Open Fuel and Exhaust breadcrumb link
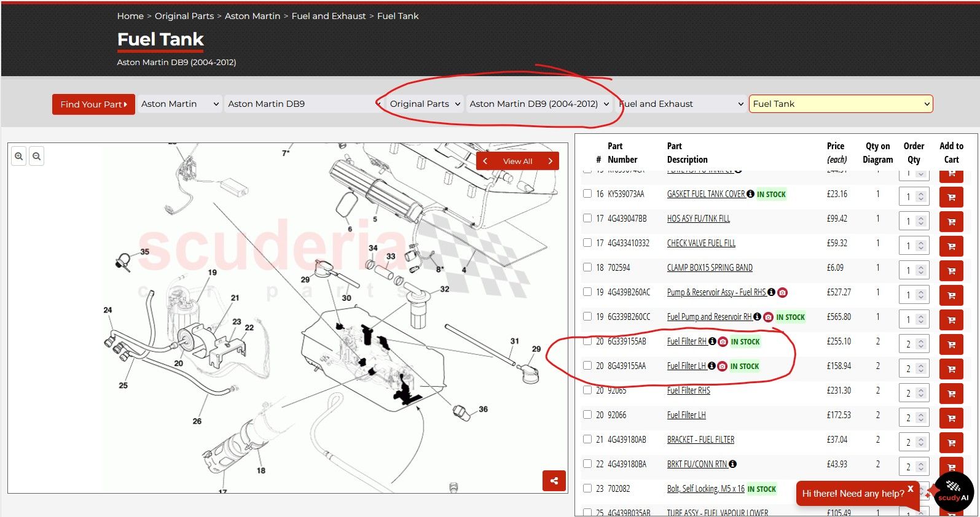Viewport: 980px width, 517px height. pyautogui.click(x=329, y=16)
